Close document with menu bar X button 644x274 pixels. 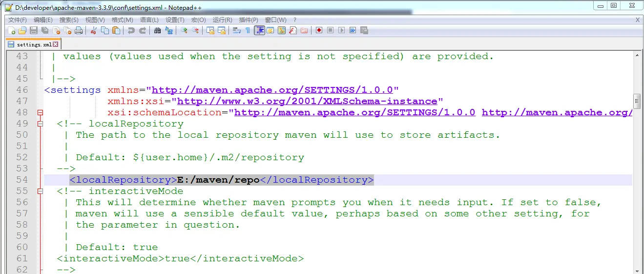[x=638, y=20]
